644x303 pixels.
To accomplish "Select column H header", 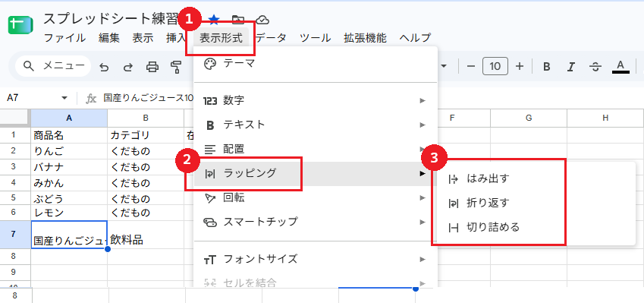I will tap(605, 118).
